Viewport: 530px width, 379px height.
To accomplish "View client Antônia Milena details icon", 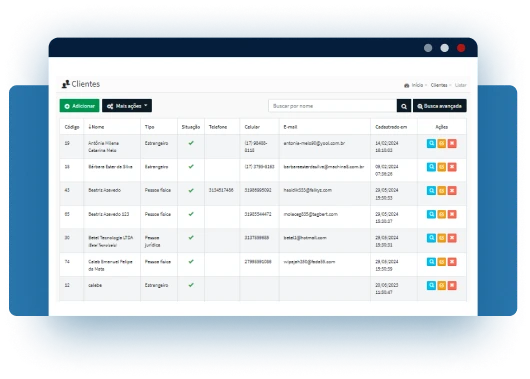I will [431, 143].
